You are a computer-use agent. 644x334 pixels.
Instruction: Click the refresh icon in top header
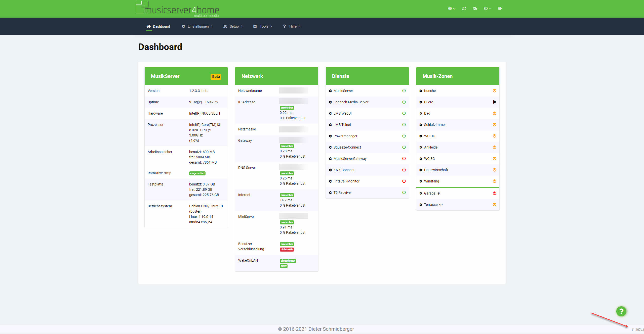point(464,9)
